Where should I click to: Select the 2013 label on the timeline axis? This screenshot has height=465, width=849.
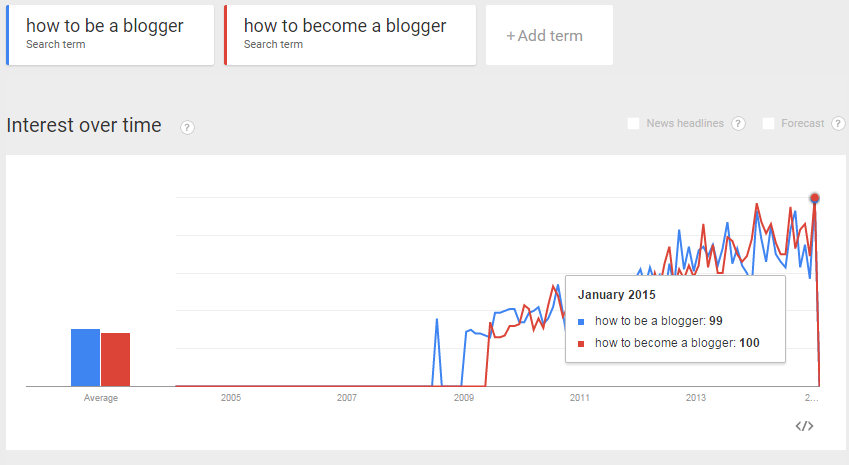coord(696,398)
